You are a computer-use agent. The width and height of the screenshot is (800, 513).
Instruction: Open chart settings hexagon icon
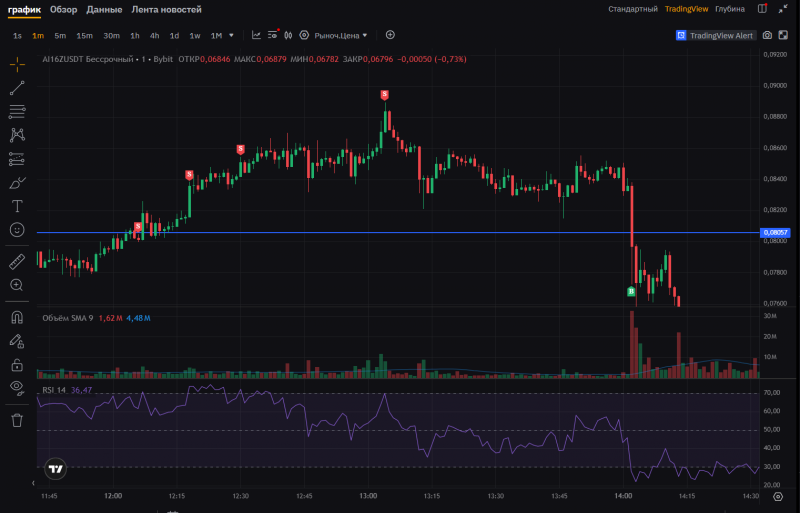(x=304, y=35)
